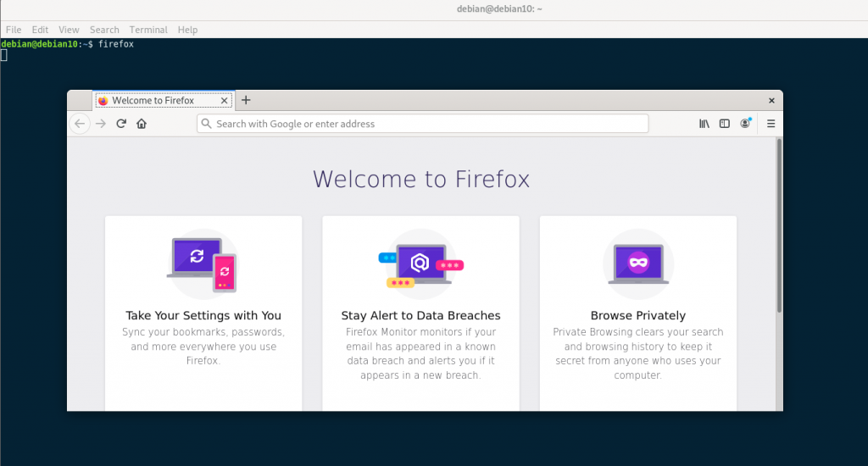Open the terminal Help menu

pos(187,30)
